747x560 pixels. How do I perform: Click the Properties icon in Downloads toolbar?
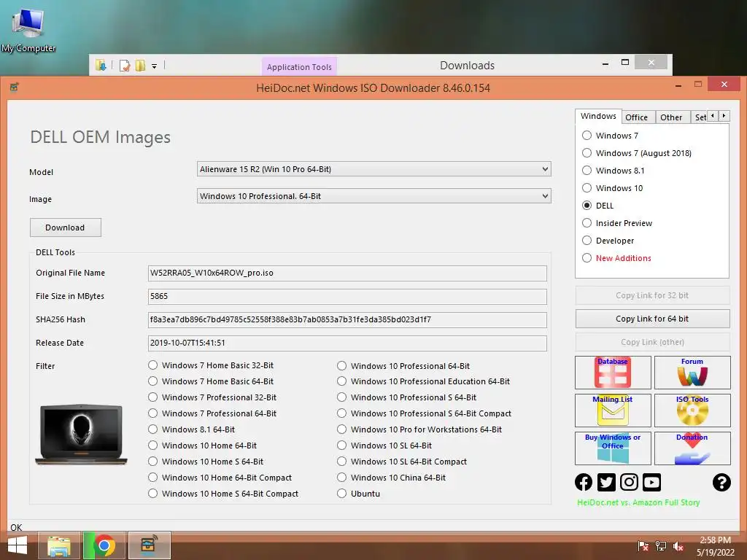click(125, 65)
